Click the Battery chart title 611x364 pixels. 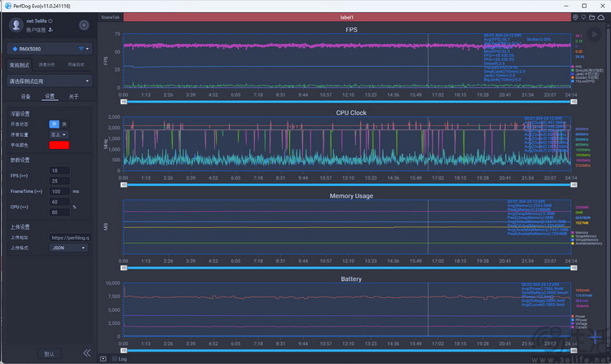coord(351,278)
